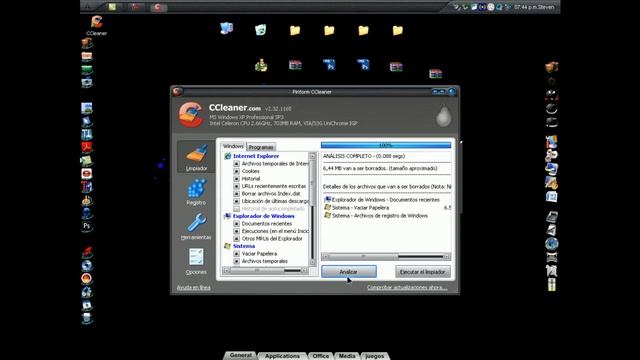Toggle Documentos recientes checkbox
The height and width of the screenshot is (360, 640).
point(236,224)
